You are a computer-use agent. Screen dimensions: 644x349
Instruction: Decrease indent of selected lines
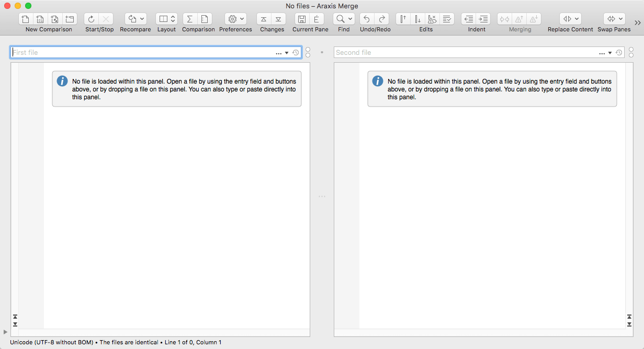point(469,19)
